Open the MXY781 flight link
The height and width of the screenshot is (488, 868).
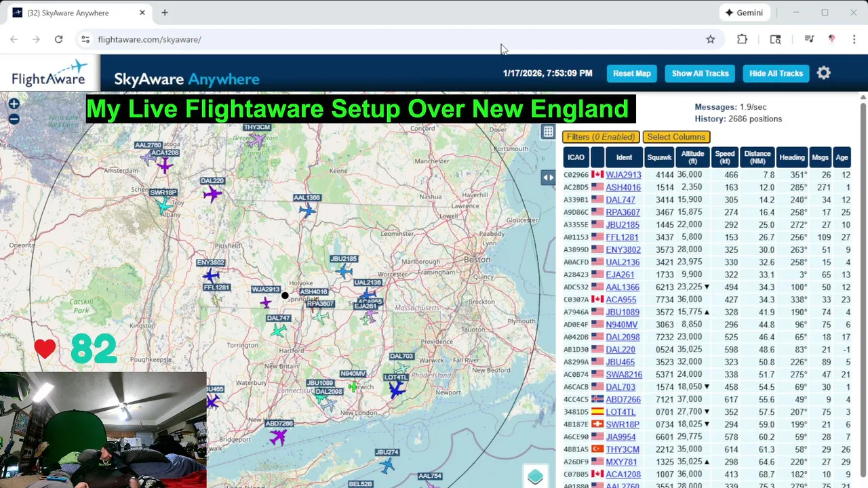pyautogui.click(x=621, y=462)
